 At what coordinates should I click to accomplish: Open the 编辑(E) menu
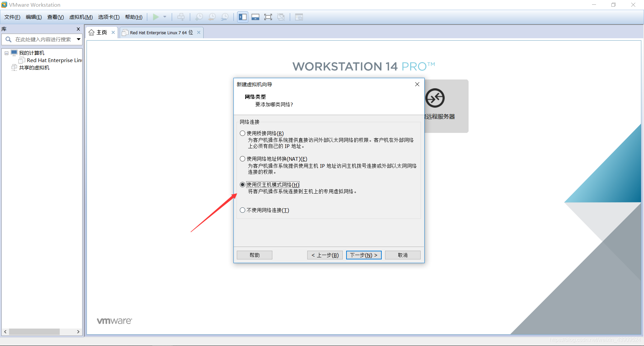(34, 17)
